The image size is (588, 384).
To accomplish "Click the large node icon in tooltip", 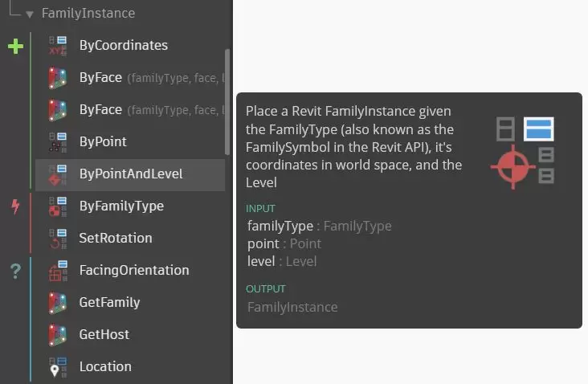I will pyautogui.click(x=523, y=153).
